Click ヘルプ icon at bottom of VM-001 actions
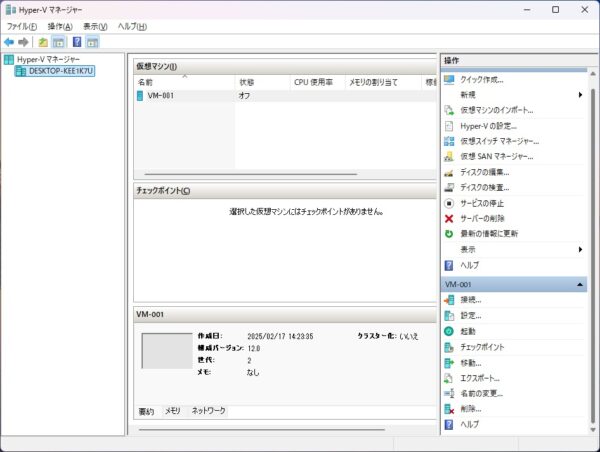600x452 pixels. coord(449,424)
